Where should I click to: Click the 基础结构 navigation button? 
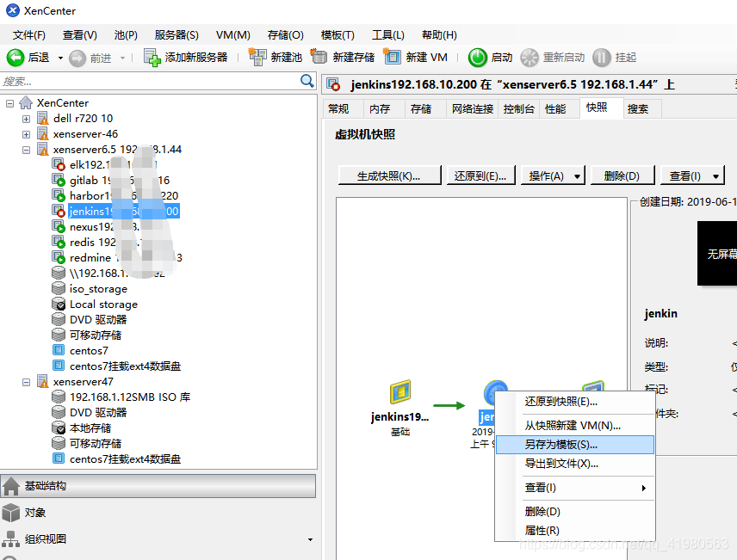(158, 486)
